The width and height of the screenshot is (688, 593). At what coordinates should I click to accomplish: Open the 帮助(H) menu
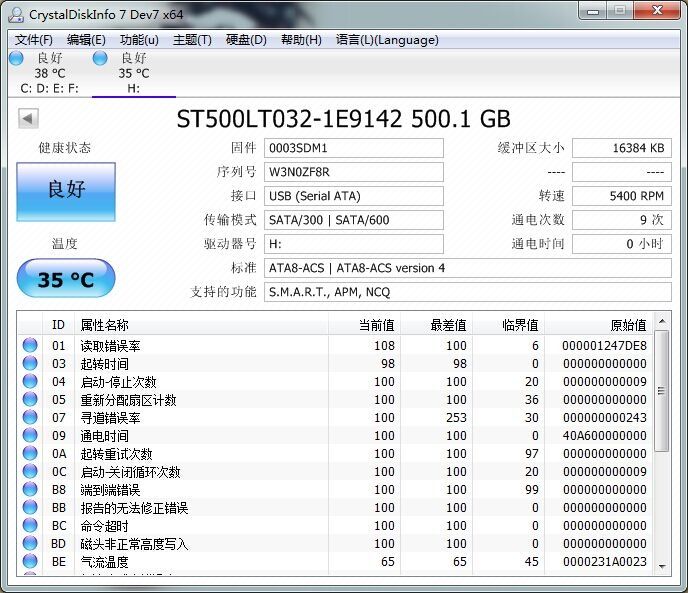(301, 40)
